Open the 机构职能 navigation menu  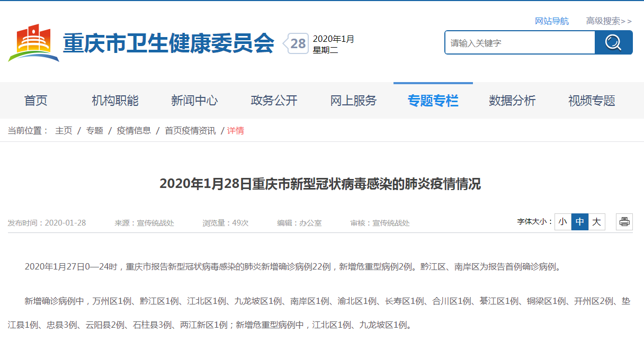[115, 101]
